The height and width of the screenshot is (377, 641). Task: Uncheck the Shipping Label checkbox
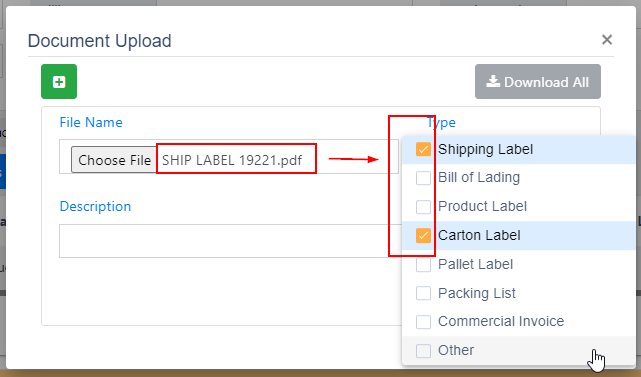click(x=423, y=149)
